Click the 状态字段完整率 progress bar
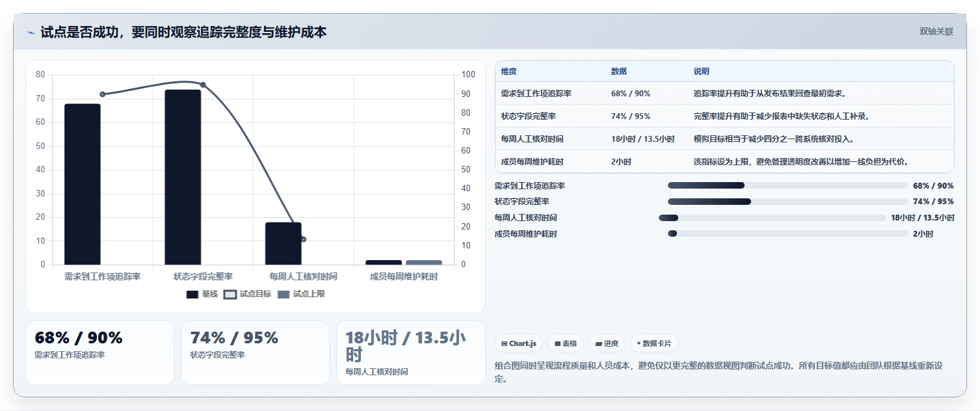This screenshot has height=411, width=980. click(x=788, y=202)
